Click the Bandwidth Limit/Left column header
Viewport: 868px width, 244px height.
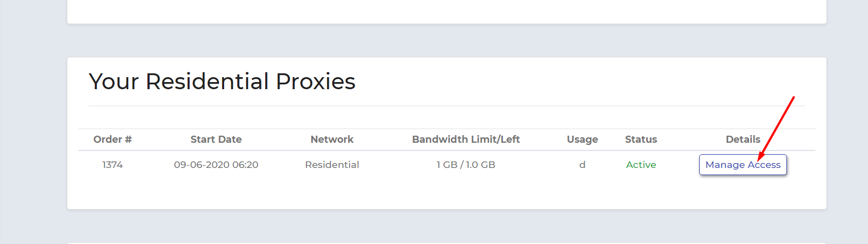pyautogui.click(x=466, y=140)
